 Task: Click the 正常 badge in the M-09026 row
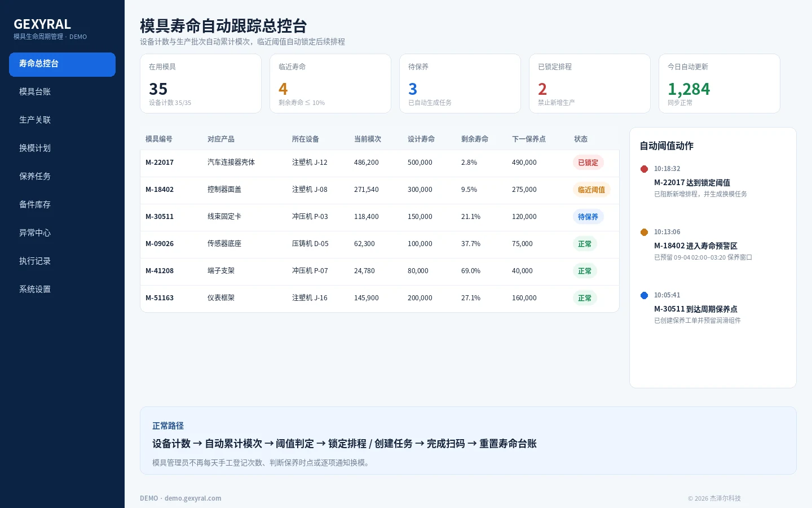point(585,244)
